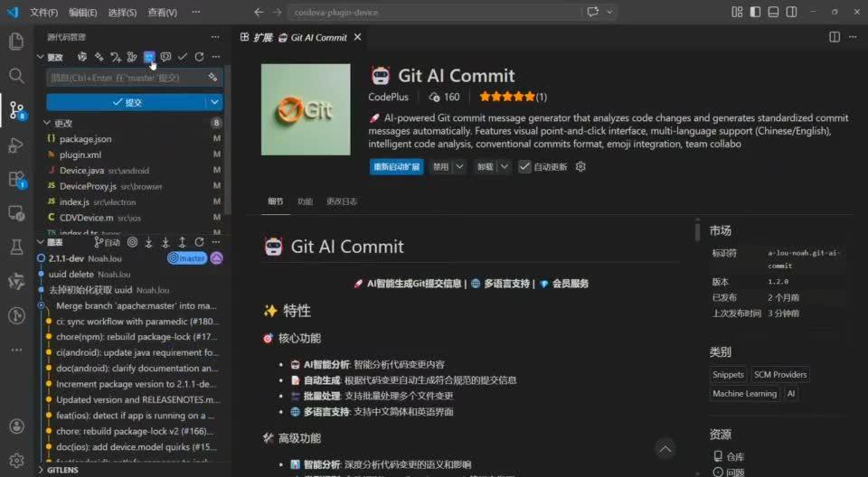Switch to the 功能 tab
This screenshot has width=868, height=477.
[x=305, y=201]
